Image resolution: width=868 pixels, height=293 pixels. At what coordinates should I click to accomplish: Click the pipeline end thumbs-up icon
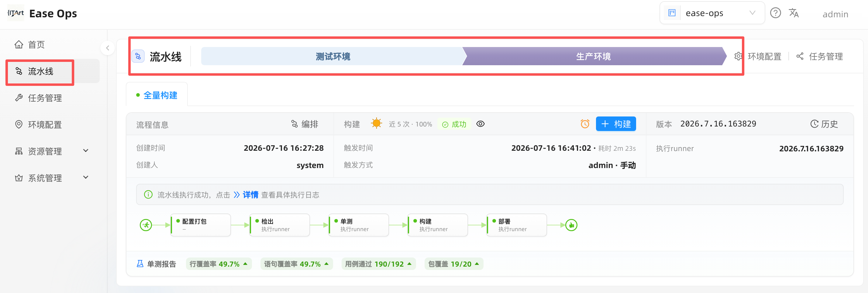[571, 225]
